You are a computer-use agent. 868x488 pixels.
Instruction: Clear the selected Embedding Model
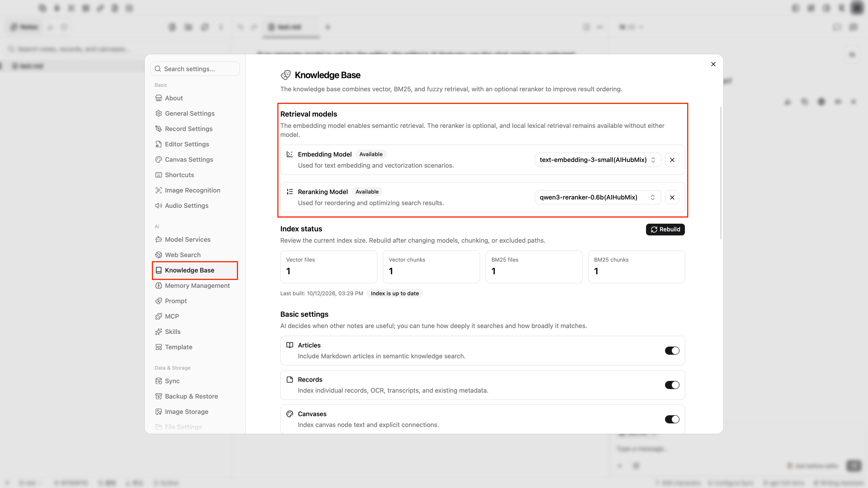point(672,160)
